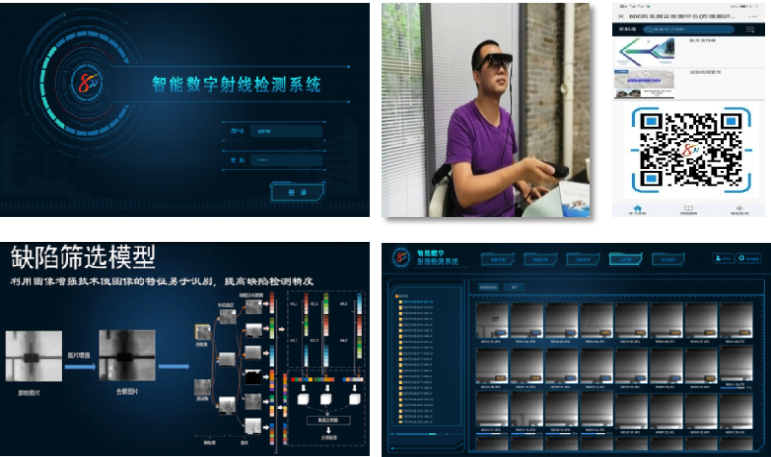Select the highlighted tab in detection system top bar

[625, 259]
